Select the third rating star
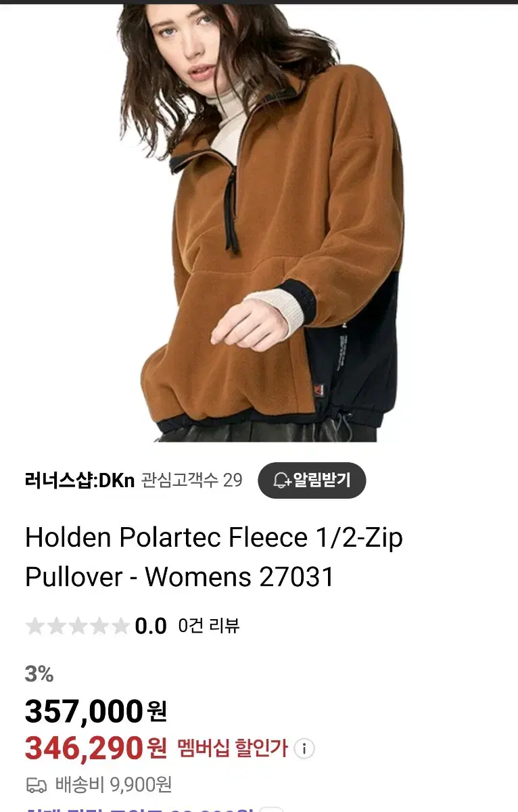Screen dimensions: 518x812 (78, 627)
